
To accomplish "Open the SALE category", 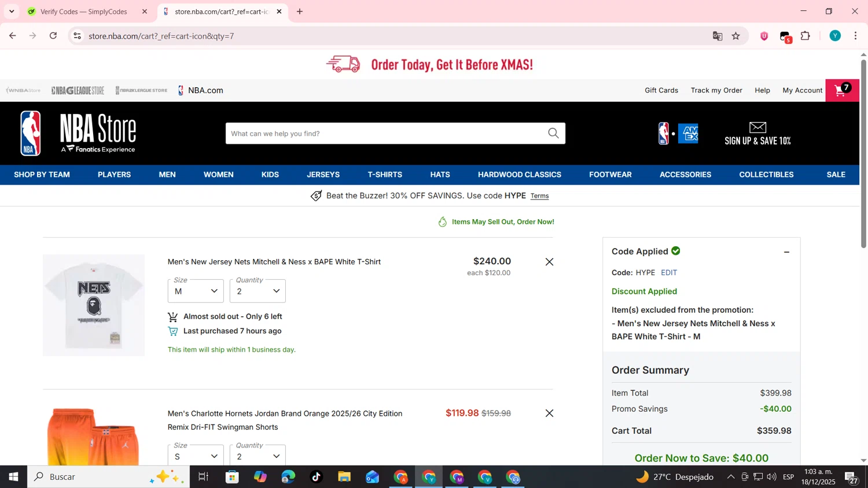I will [836, 175].
